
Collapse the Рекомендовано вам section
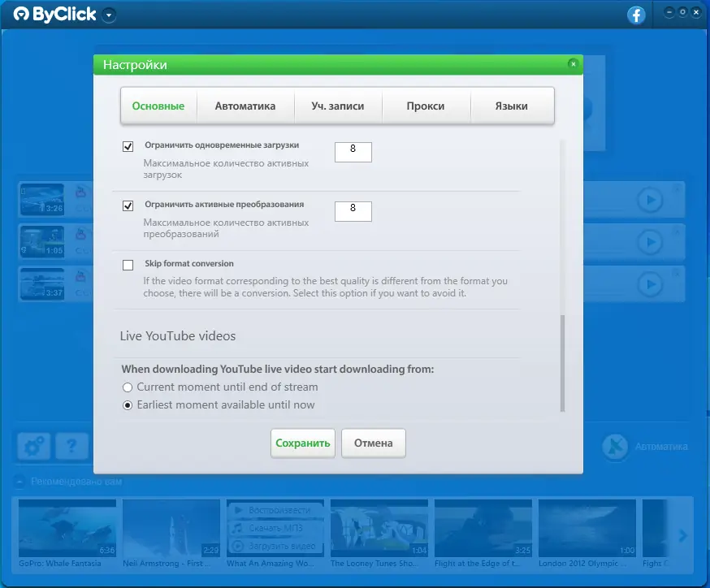[x=19, y=481]
